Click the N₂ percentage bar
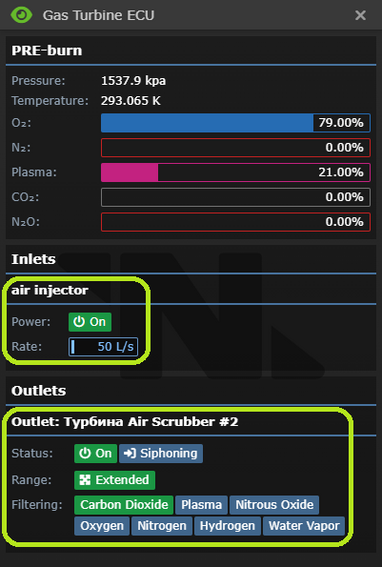Screen dimensions: 382x567 pos(236,148)
